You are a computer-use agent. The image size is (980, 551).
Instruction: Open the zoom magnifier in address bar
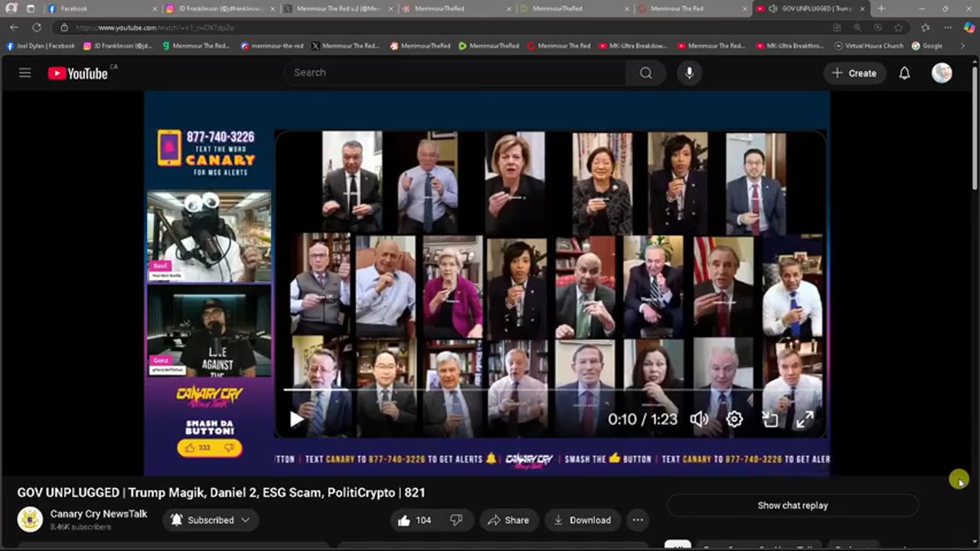click(x=857, y=28)
